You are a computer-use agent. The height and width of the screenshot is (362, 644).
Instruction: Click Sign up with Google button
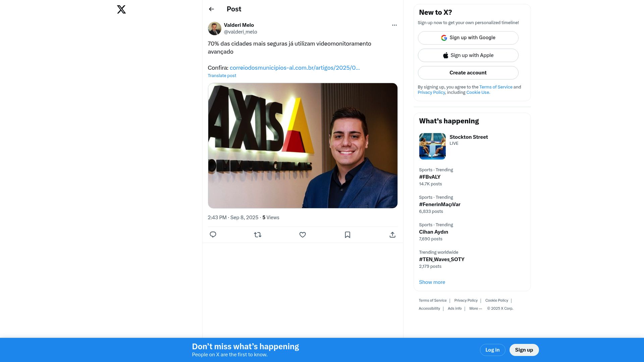tap(468, 38)
